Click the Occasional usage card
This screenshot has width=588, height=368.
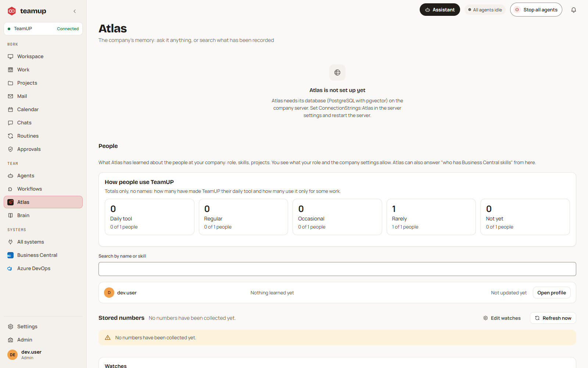337,217
